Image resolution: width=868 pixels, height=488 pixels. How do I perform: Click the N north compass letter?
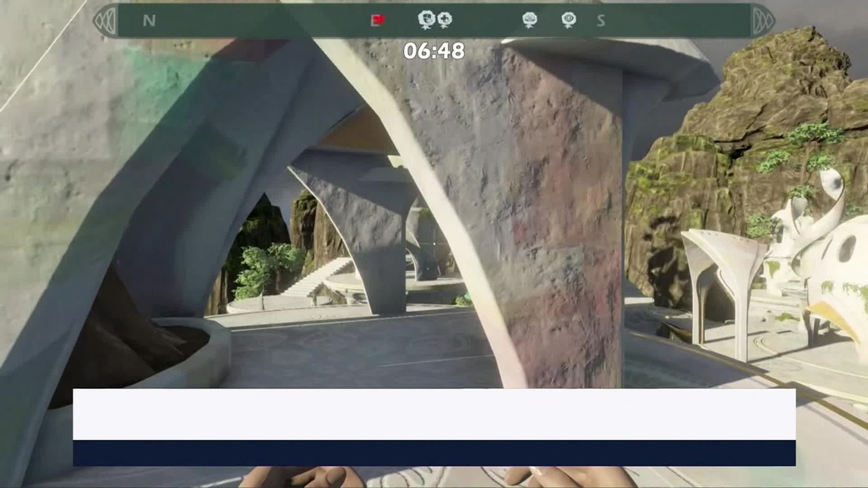[x=149, y=21]
